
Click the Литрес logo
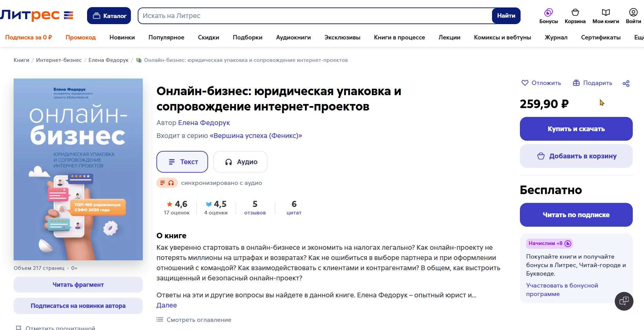coord(37,15)
